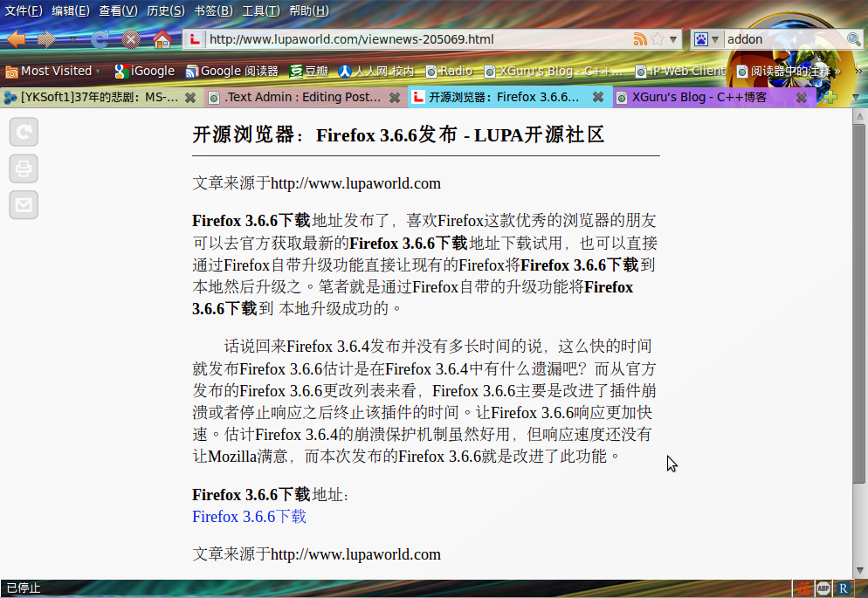868x598 pixels.
Task: Open the search engine selector dropdown
Action: 715,39
